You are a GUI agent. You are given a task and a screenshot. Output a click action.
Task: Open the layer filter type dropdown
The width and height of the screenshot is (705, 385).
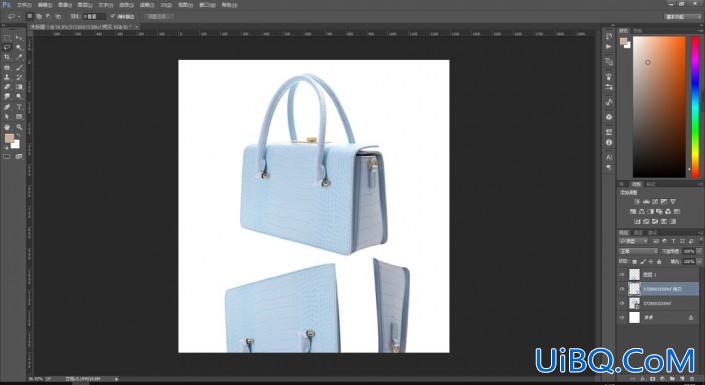point(633,241)
